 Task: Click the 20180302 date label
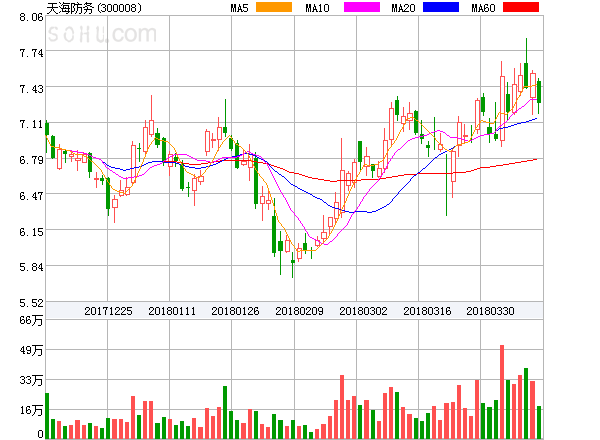coord(363,311)
